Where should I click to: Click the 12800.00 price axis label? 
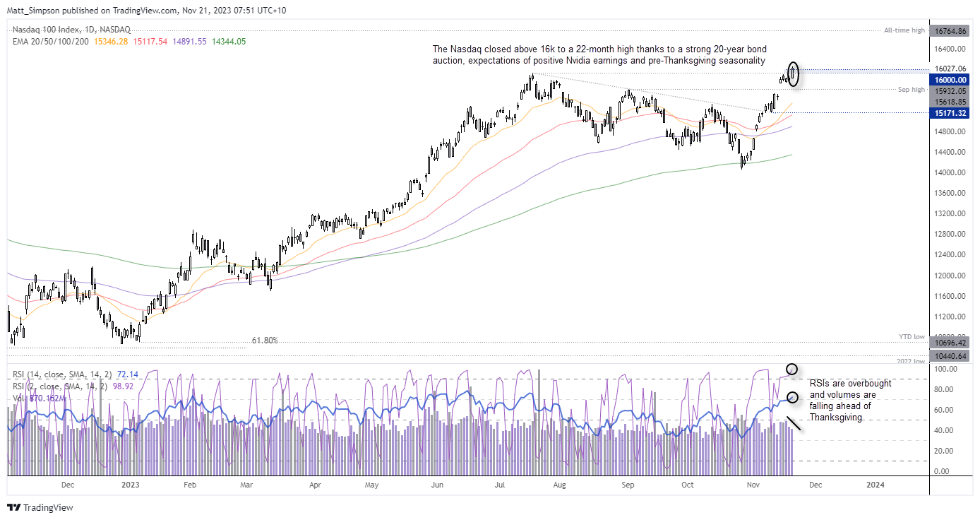pos(950,234)
